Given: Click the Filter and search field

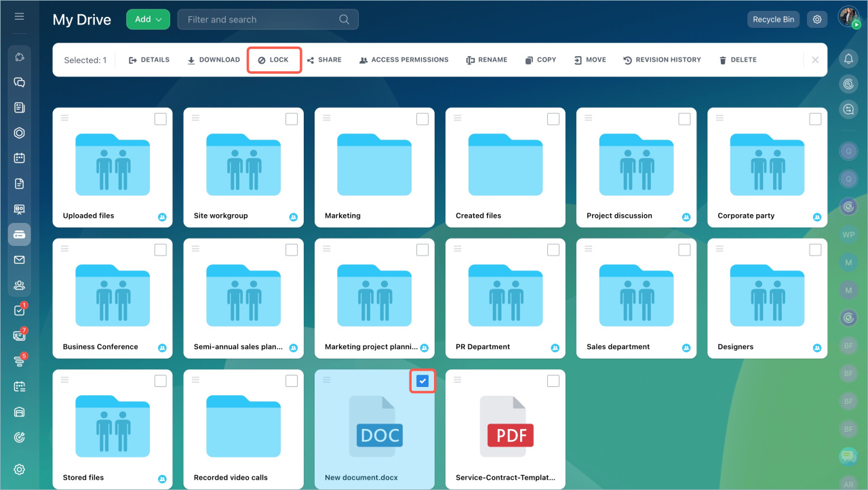Looking at the screenshot, I should point(261,20).
